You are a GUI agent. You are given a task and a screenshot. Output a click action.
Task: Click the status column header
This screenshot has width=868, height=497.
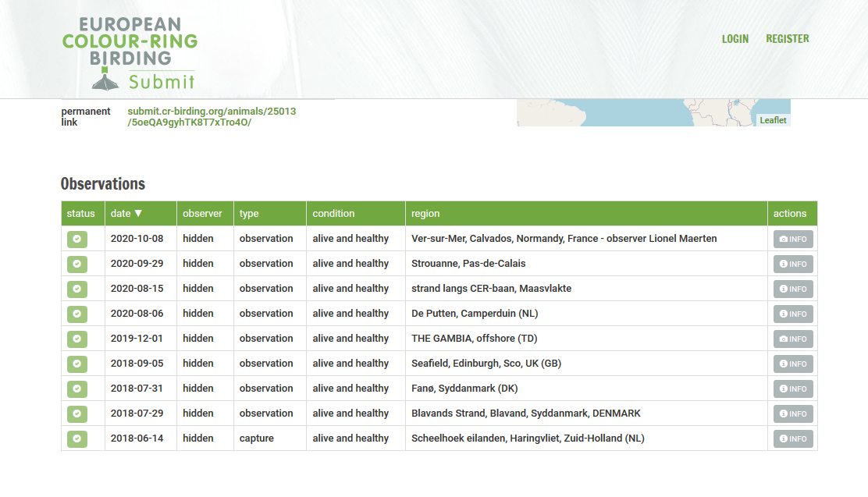(x=81, y=214)
